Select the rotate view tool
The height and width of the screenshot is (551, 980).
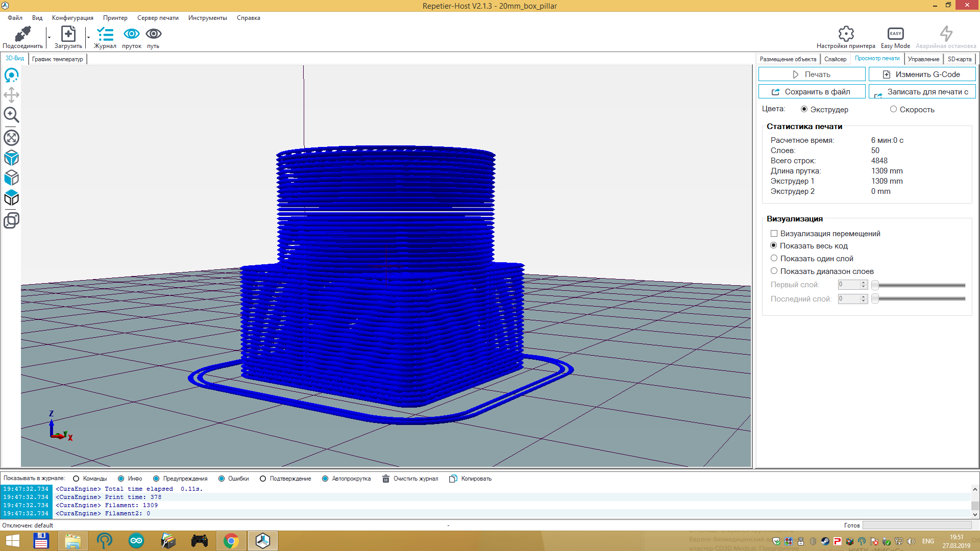[x=11, y=76]
